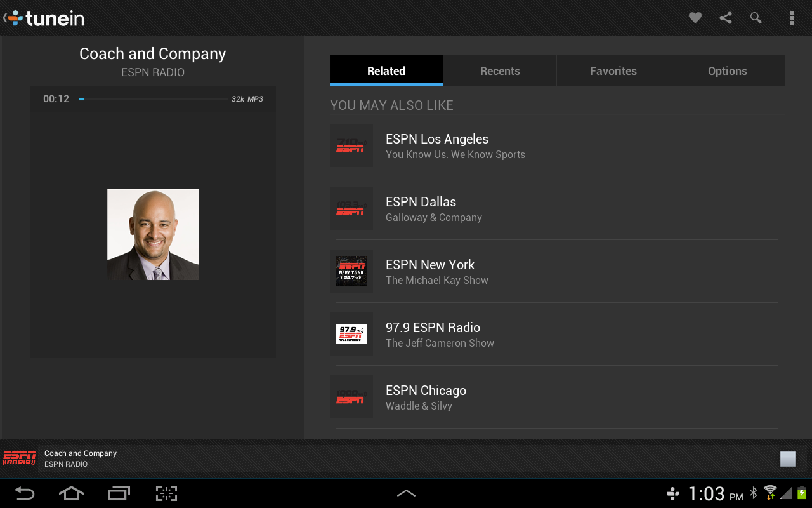Open ESPN Radio logo in mini player
The width and height of the screenshot is (812, 508).
point(20,458)
